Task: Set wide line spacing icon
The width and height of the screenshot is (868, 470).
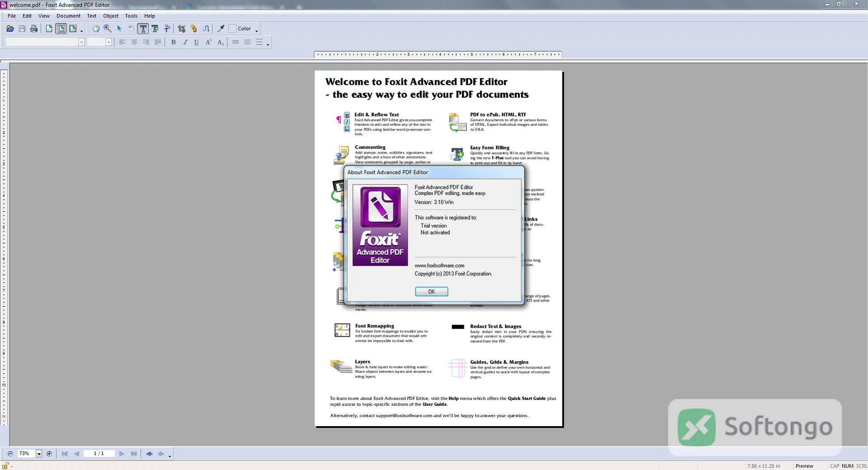Action: (x=259, y=42)
